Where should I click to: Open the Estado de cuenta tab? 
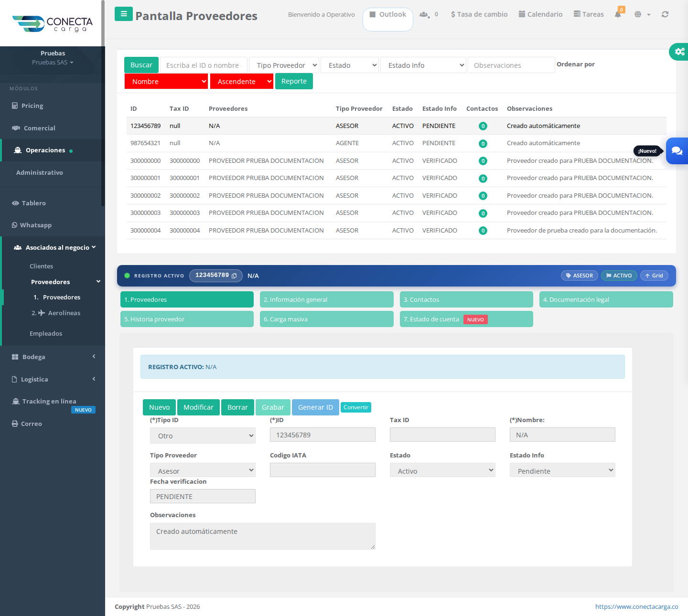coord(466,319)
